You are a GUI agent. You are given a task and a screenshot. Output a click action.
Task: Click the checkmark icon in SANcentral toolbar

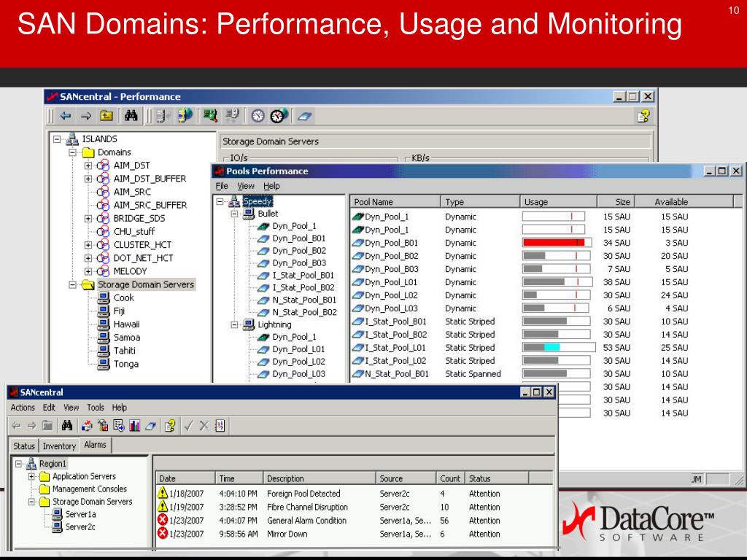click(x=188, y=426)
